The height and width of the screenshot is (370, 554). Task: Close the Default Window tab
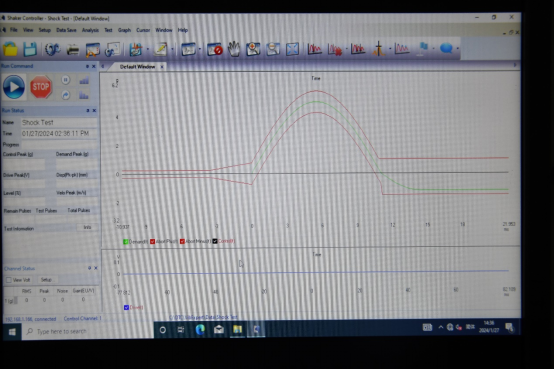(x=162, y=67)
